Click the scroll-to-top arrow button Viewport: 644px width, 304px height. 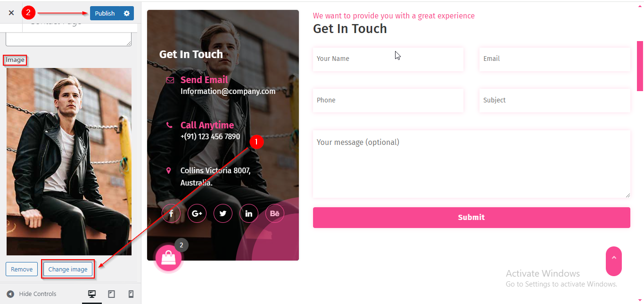[x=614, y=261]
